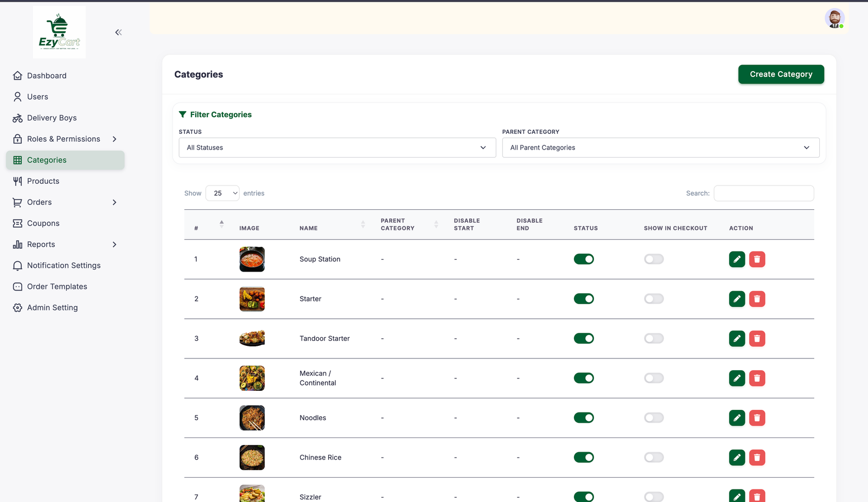
Task: Enable Show in Checkout for Chinese Rice
Action: [x=654, y=458]
